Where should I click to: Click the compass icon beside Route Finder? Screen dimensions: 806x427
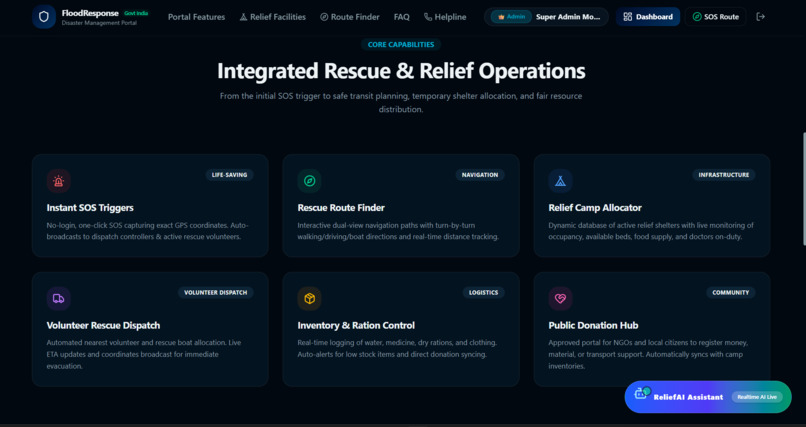click(324, 17)
